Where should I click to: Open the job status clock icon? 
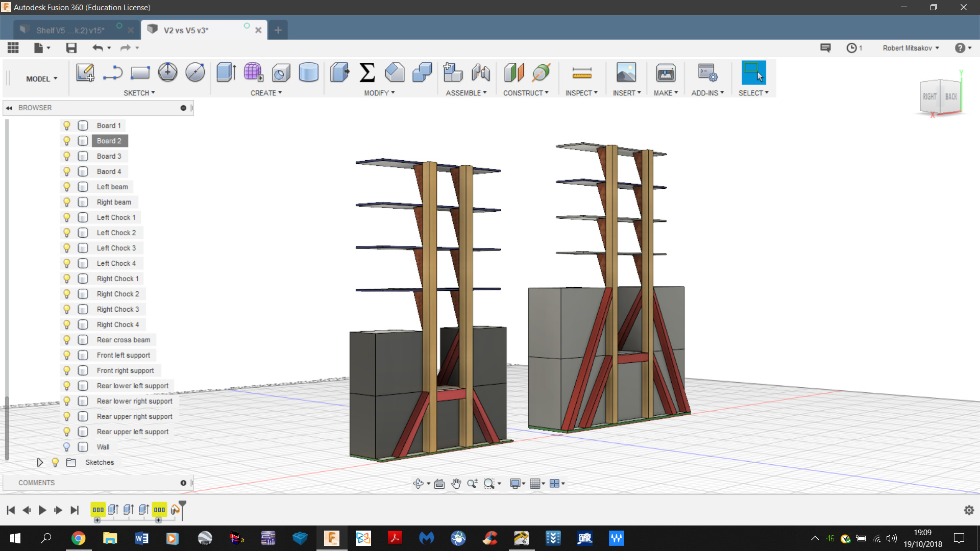coord(851,48)
